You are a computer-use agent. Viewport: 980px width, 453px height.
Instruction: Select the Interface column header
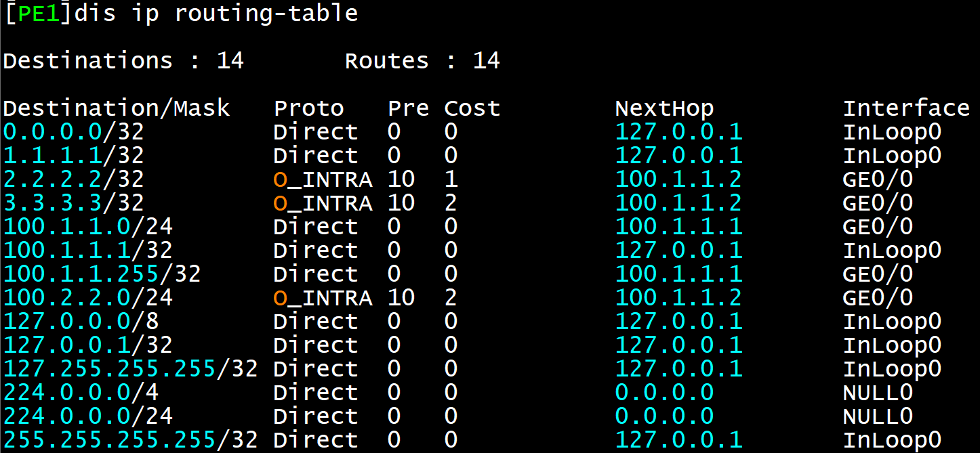[x=906, y=107]
